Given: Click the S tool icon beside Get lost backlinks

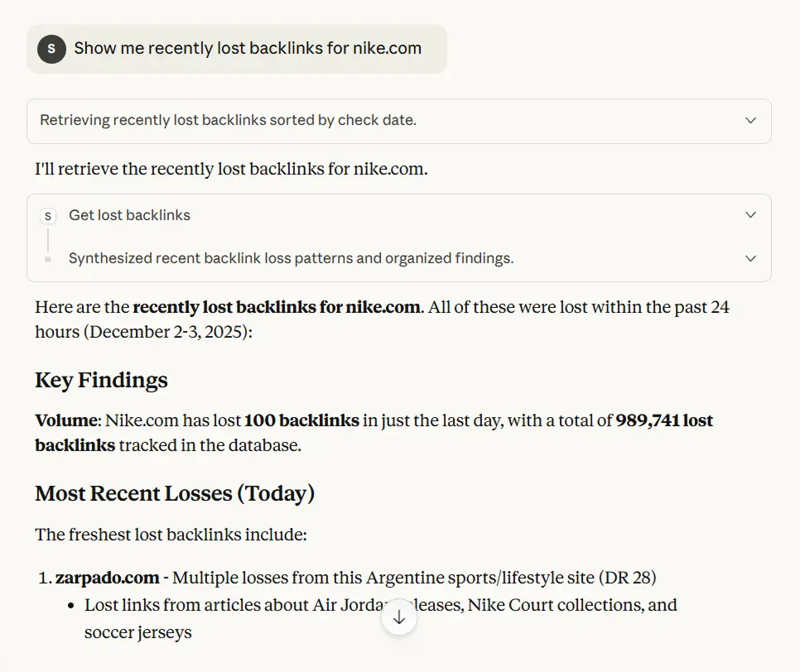Looking at the screenshot, I should point(48,216).
